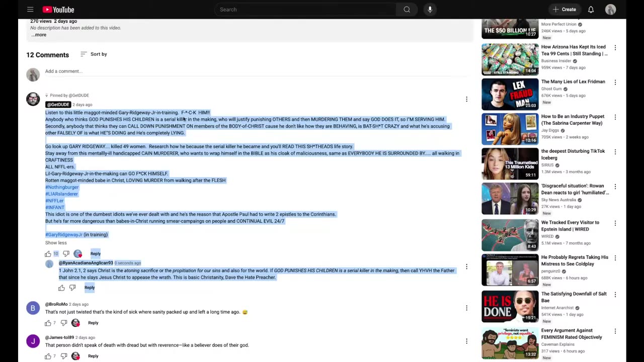The height and width of the screenshot is (362, 644).
Task: Reply to the pinned @GetDUDE comment
Action: (x=95, y=254)
